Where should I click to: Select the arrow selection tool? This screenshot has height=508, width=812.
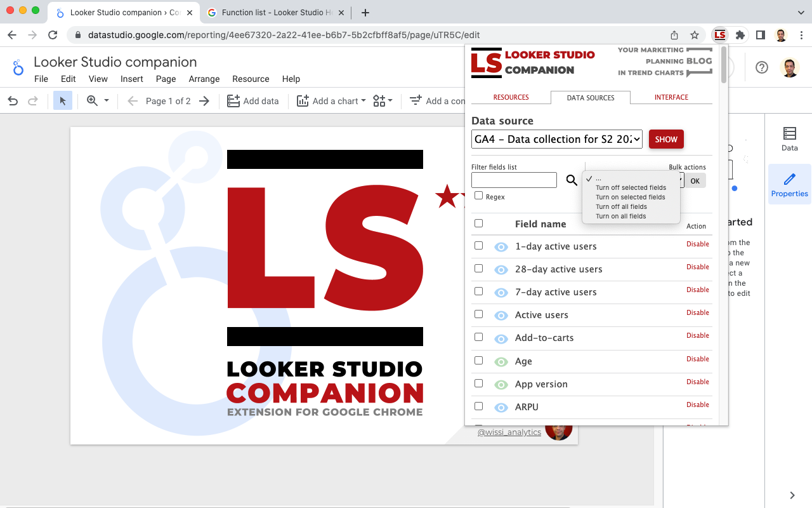[62, 100]
